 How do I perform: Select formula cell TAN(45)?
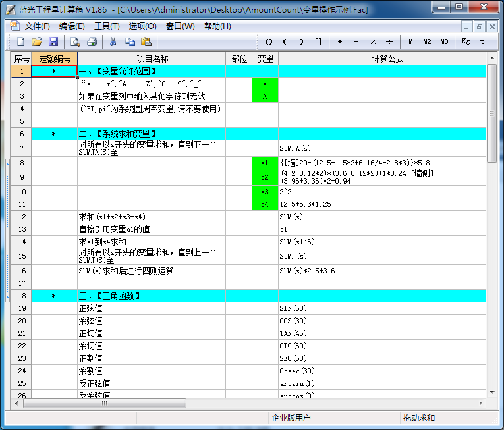tap(383, 333)
